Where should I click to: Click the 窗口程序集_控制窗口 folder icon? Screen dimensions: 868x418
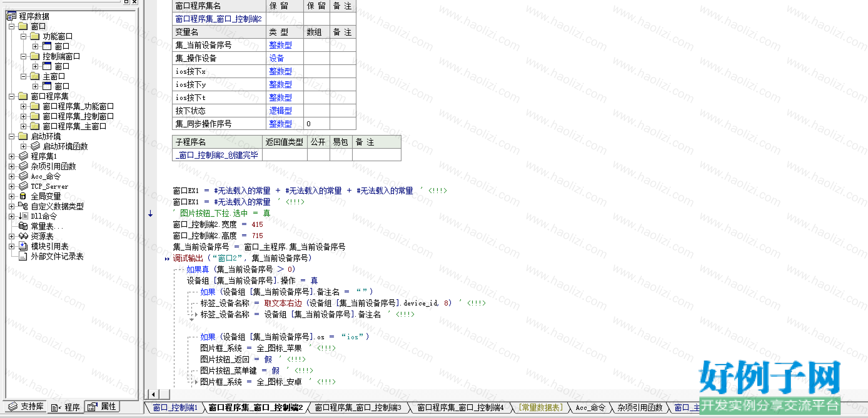(x=35, y=116)
